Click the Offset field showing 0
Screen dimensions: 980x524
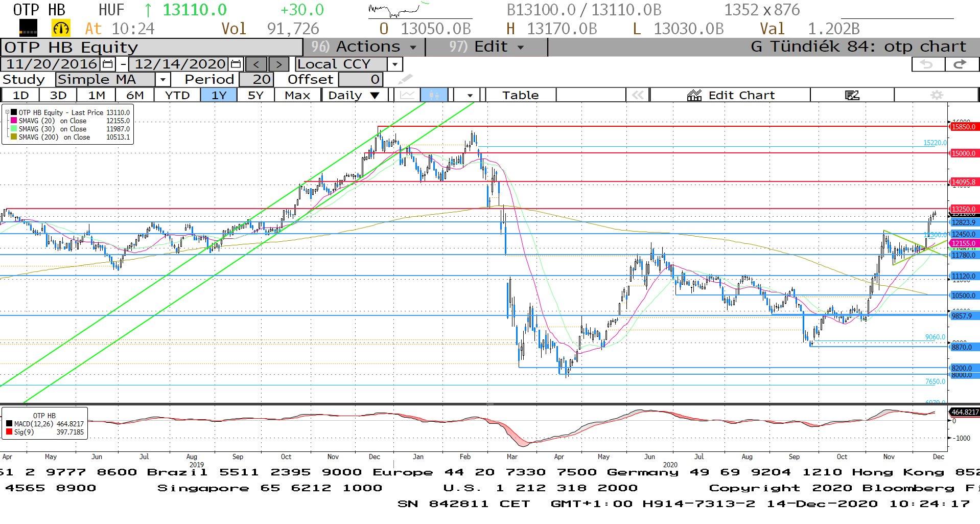tap(360, 79)
